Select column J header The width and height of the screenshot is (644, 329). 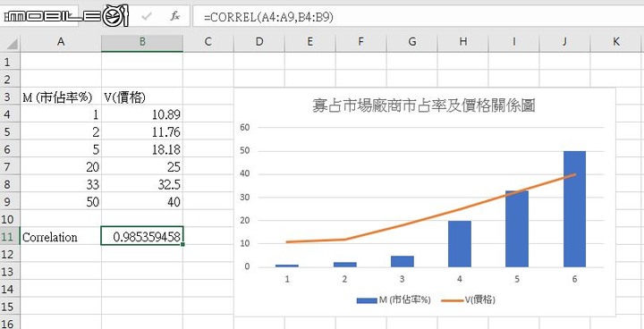pyautogui.click(x=564, y=42)
